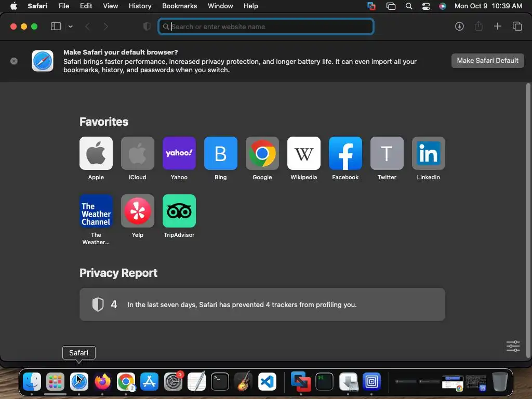Show tab overview button

click(517, 26)
